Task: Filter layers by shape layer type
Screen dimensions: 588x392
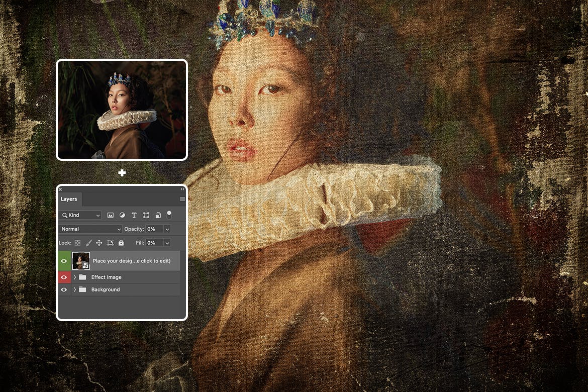Action: click(146, 215)
